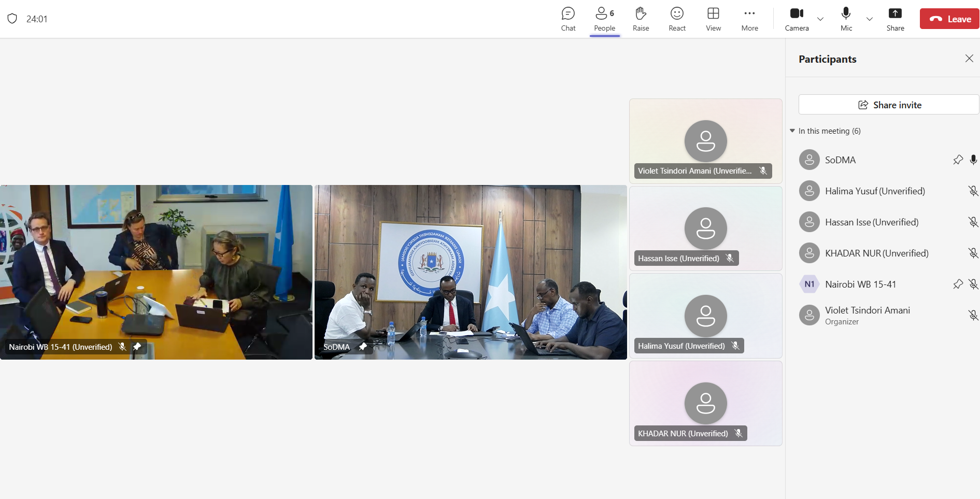The image size is (980, 499).
Task: Expand the Camera options dropdown arrow
Action: (820, 19)
